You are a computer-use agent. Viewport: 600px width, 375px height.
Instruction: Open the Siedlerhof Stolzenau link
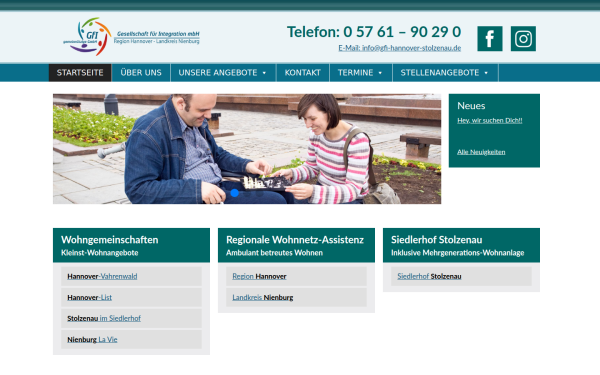click(x=429, y=276)
